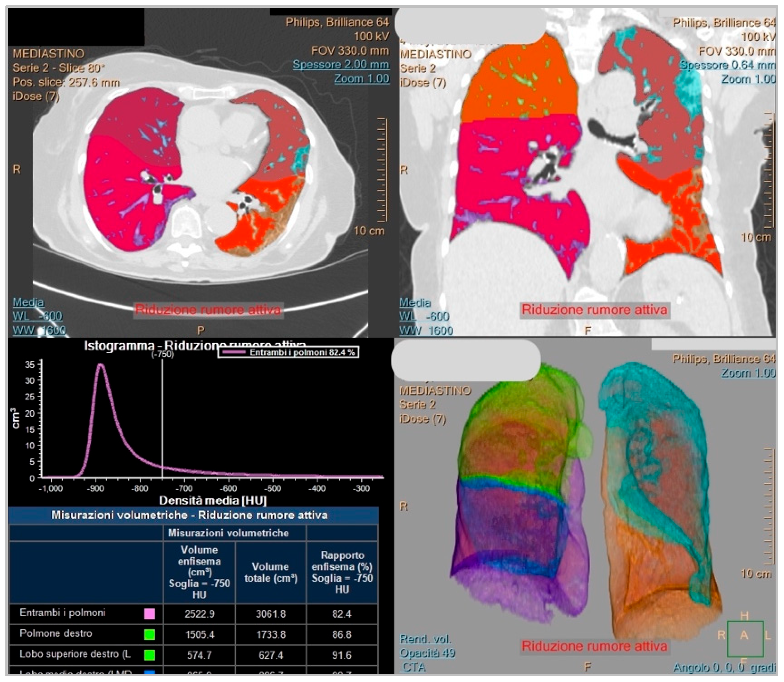Screen dimensions: 784x682
Task: Select the -750 threshold line on the histogram
Action: point(162,419)
